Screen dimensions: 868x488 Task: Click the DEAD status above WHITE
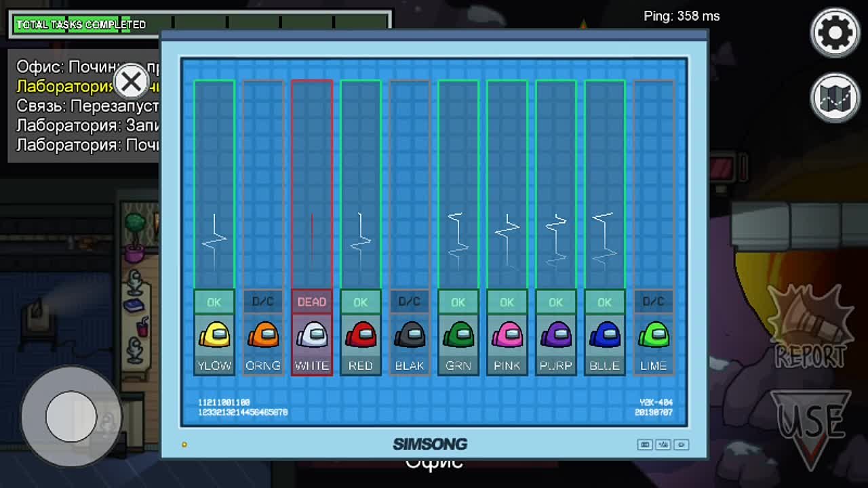pyautogui.click(x=312, y=302)
